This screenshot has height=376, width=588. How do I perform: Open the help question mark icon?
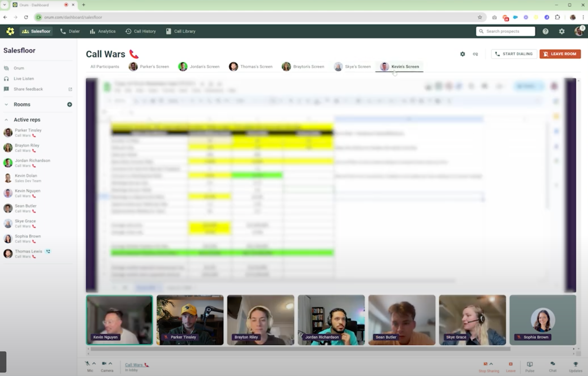pos(545,31)
